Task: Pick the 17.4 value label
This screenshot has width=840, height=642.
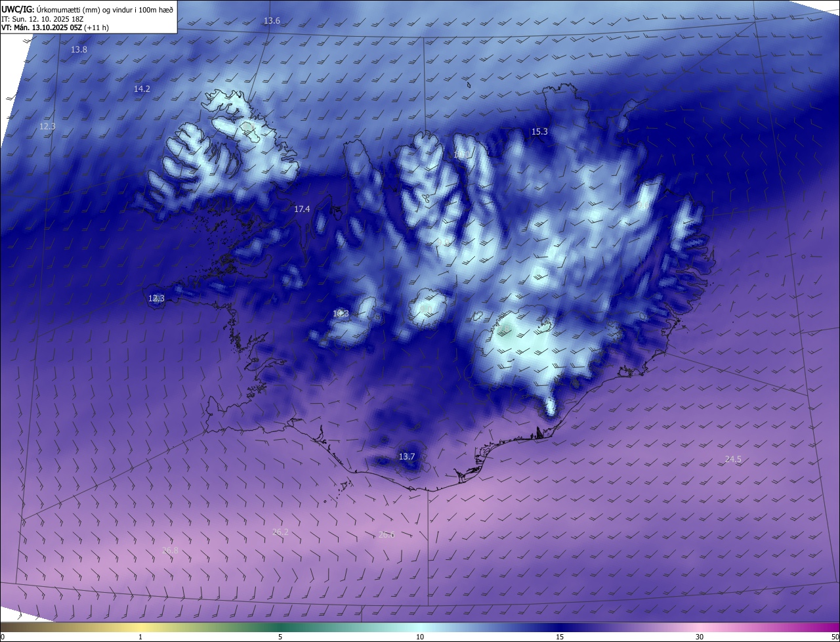Action: coord(302,209)
